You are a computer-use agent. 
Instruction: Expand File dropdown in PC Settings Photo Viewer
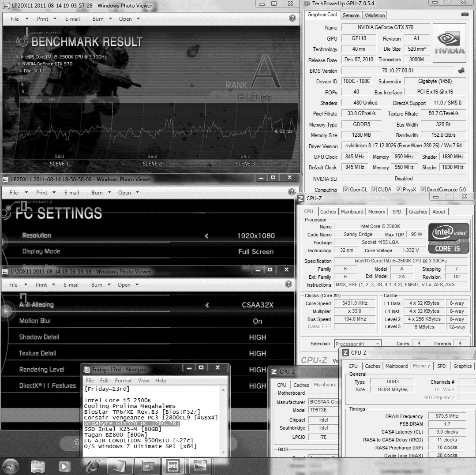tap(26, 192)
